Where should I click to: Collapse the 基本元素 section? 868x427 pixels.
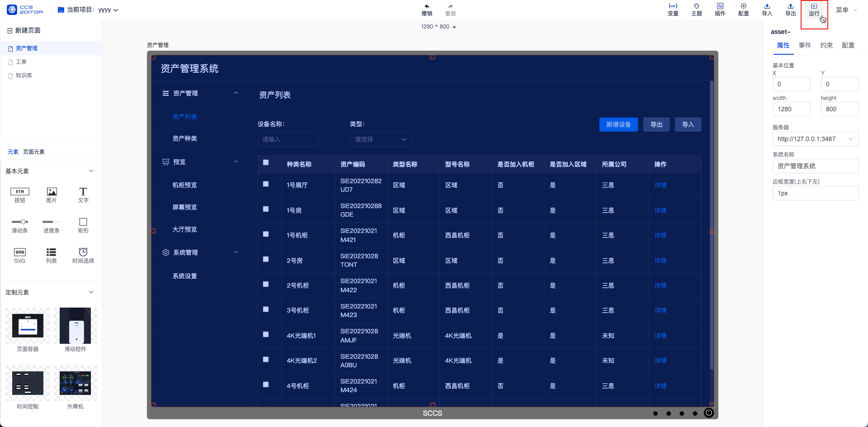click(91, 171)
